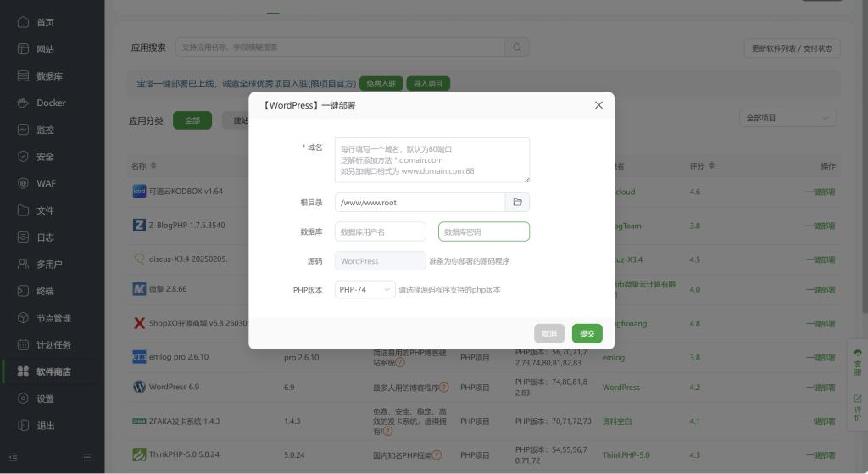The width and height of the screenshot is (868, 474).
Task: Go to 计划任务 in sidebar
Action: click(x=53, y=345)
